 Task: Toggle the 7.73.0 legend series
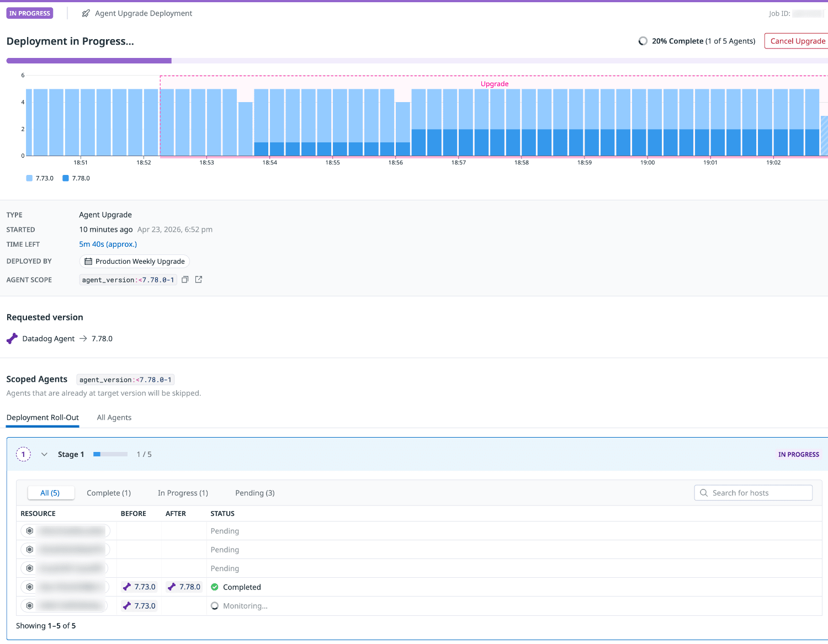(40, 178)
